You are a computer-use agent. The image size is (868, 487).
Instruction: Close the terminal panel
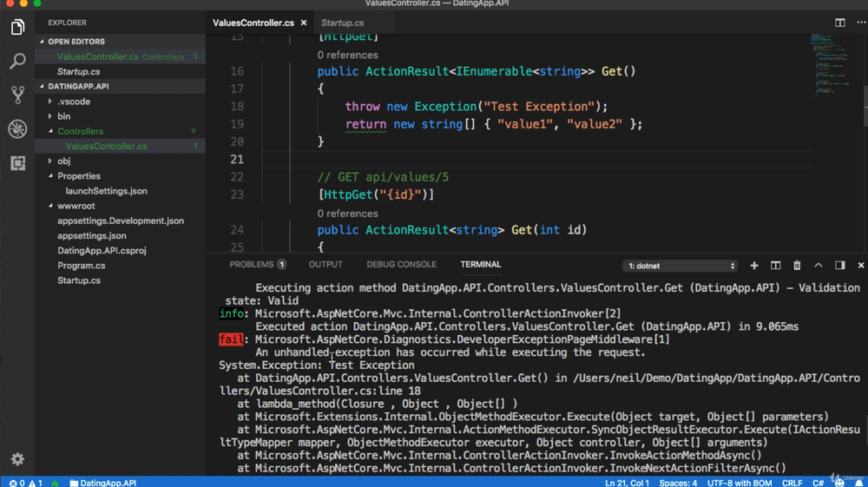(x=861, y=266)
